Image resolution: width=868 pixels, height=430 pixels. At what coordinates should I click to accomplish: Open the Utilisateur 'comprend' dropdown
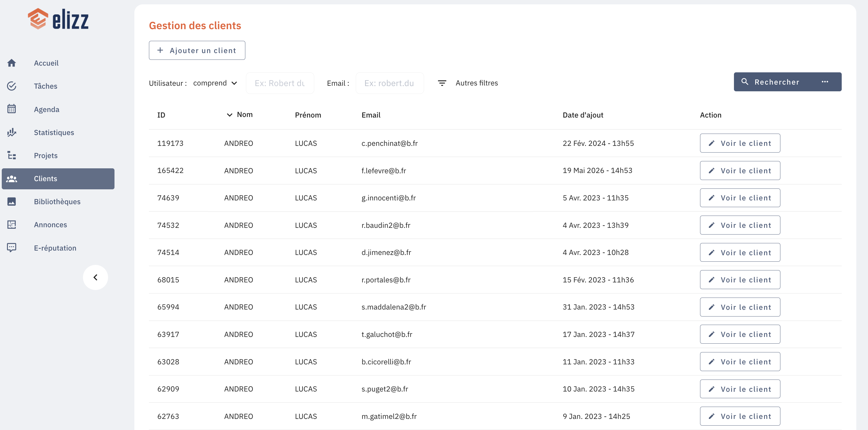215,83
